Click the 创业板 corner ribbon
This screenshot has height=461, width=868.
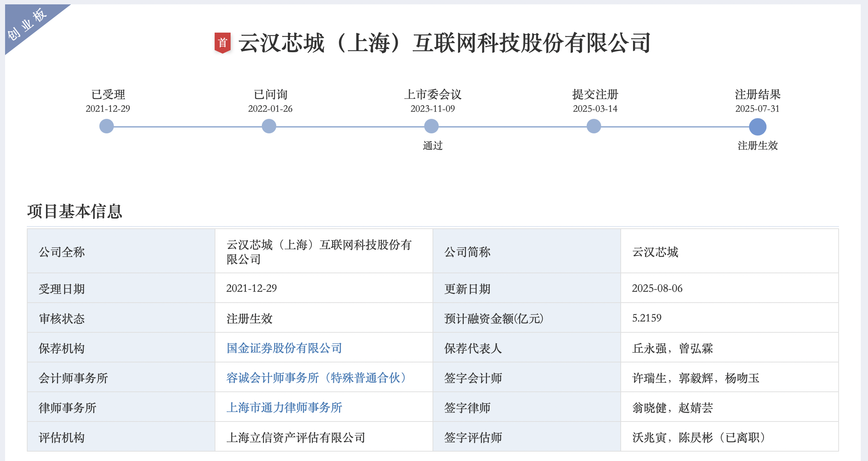[27, 25]
